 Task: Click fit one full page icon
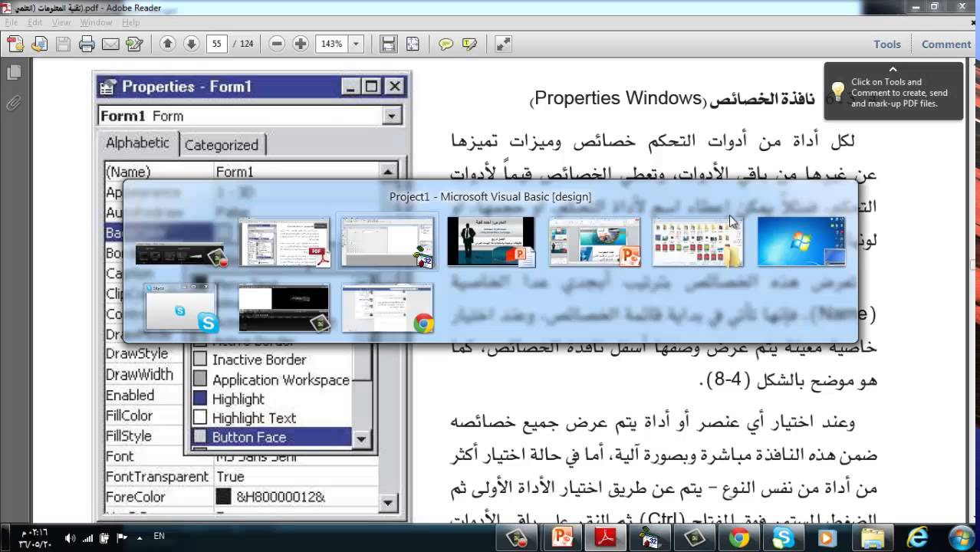point(413,44)
